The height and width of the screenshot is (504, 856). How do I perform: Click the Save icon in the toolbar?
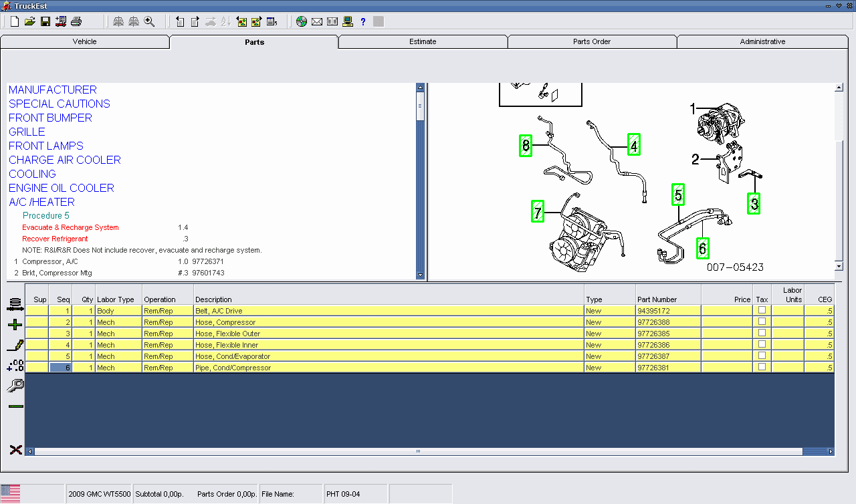pyautogui.click(x=45, y=21)
